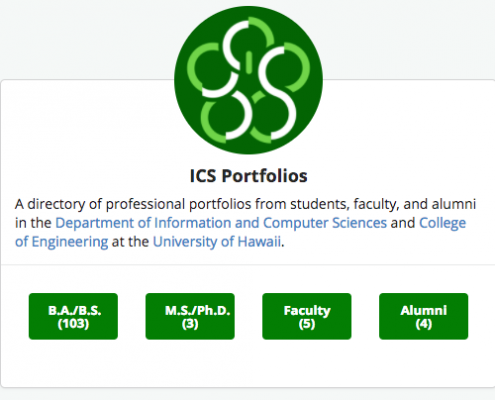Click the word 'Hawaii' in the university link
This screenshot has width=495, height=400.
[x=259, y=242]
